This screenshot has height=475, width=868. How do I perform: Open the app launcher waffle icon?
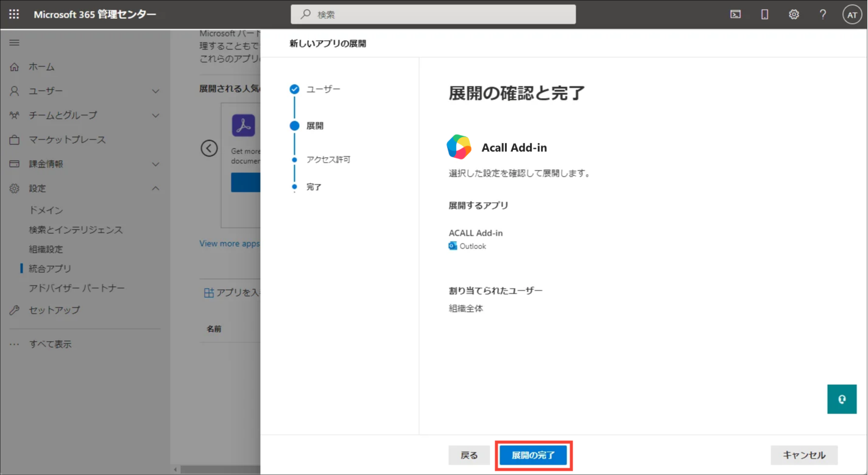(x=14, y=14)
